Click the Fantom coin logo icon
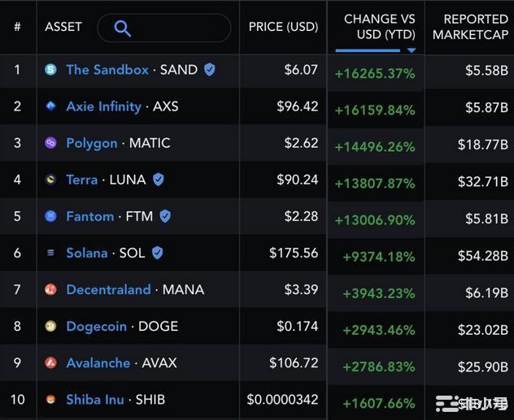Viewport: 514px width, 420px height. [x=50, y=216]
